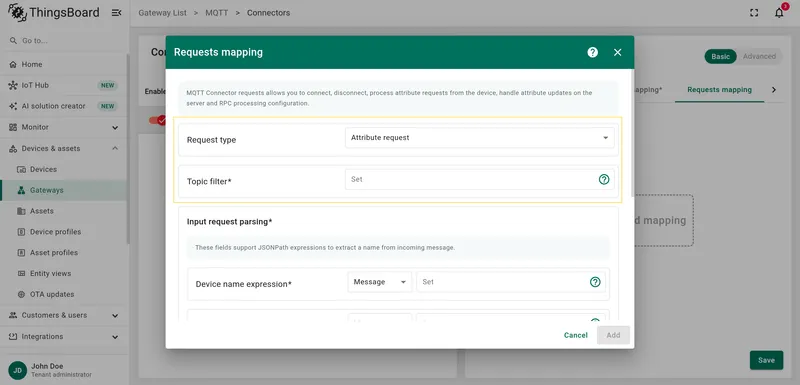Switch to Basic configuration mode
The image size is (800, 385).
click(x=720, y=57)
